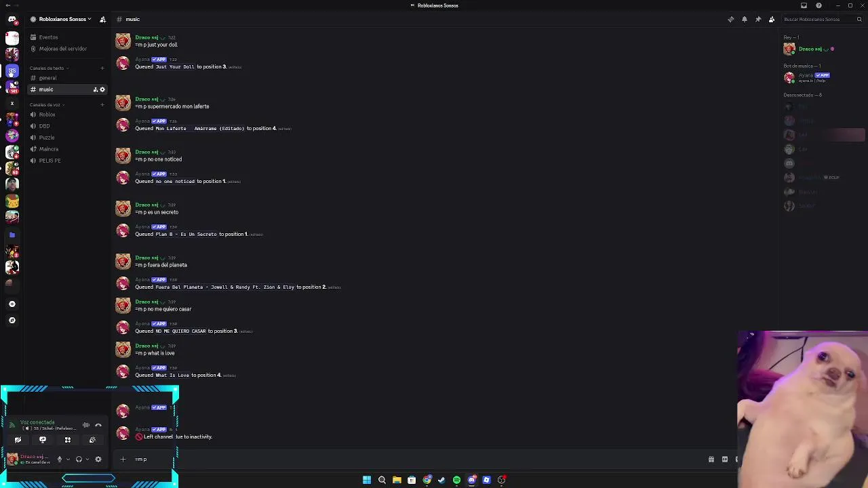Open soundboard button in voice panel
Viewport: 868px width, 488px height.
92,440
